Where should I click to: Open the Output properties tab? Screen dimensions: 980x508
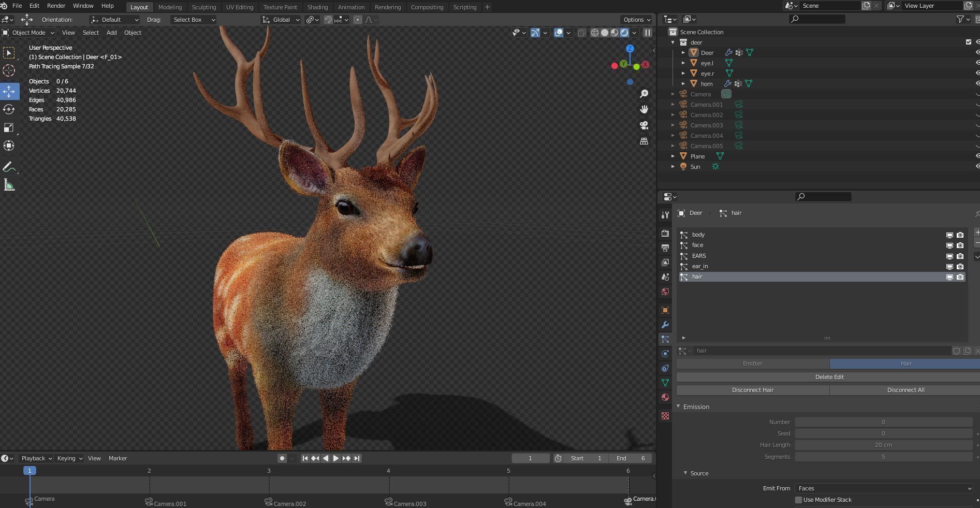tap(665, 248)
